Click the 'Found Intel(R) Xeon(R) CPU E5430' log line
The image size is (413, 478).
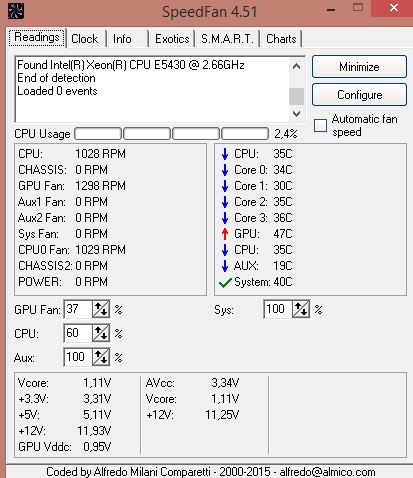(131, 65)
